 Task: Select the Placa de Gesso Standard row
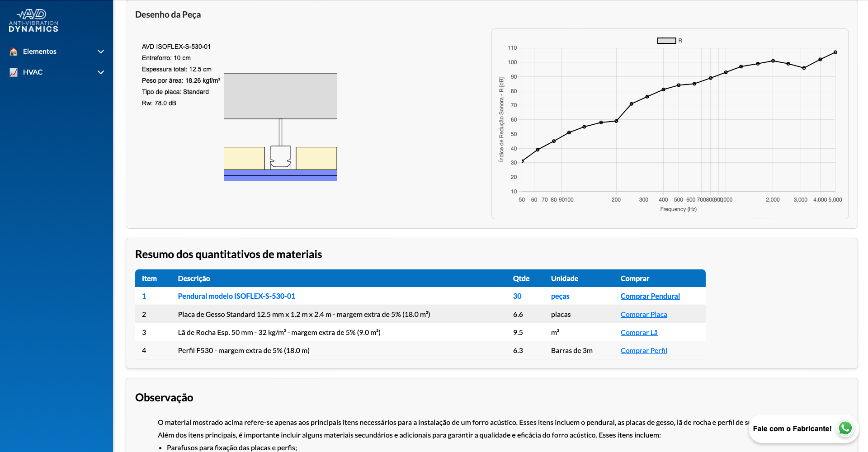coord(420,314)
